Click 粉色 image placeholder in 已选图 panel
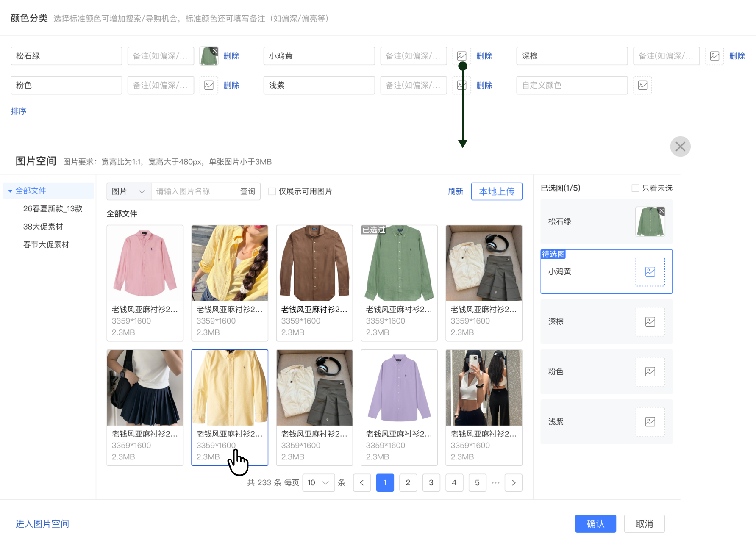Screen dimensions: 756x548 pos(650,372)
